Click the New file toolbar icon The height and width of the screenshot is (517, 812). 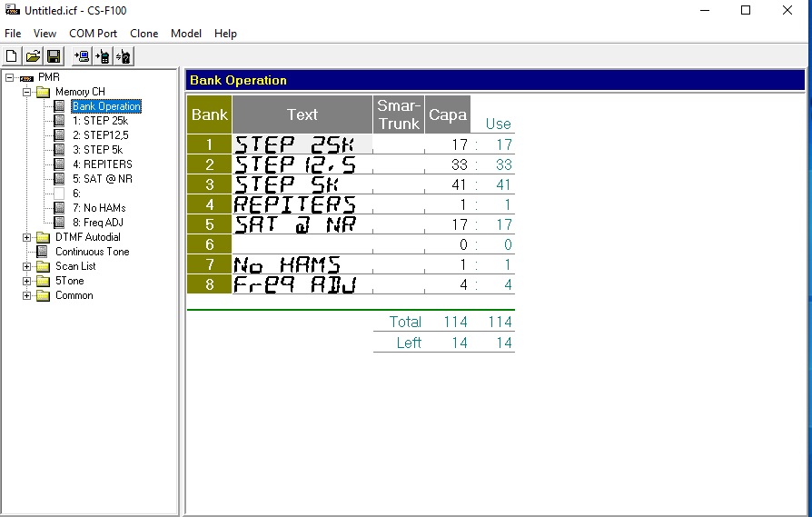click(12, 56)
